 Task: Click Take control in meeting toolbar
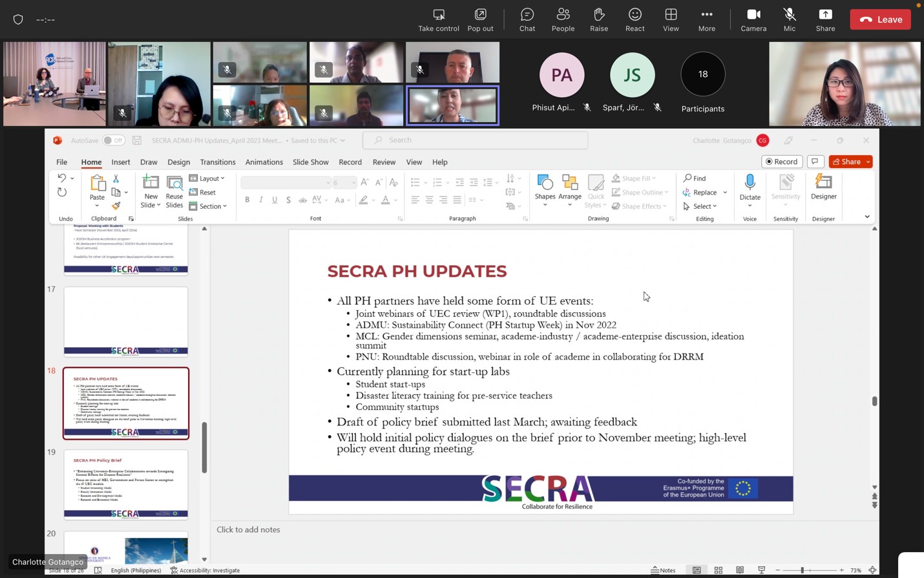point(438,19)
